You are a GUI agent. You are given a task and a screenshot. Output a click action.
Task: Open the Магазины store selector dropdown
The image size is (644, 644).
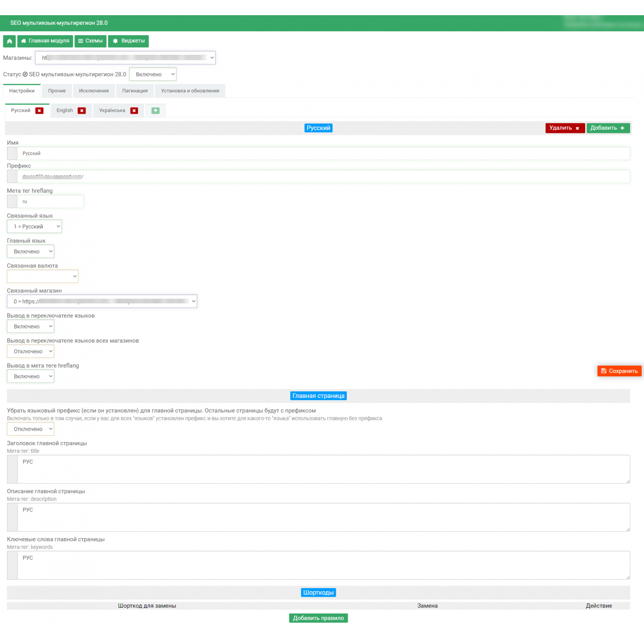[125, 58]
